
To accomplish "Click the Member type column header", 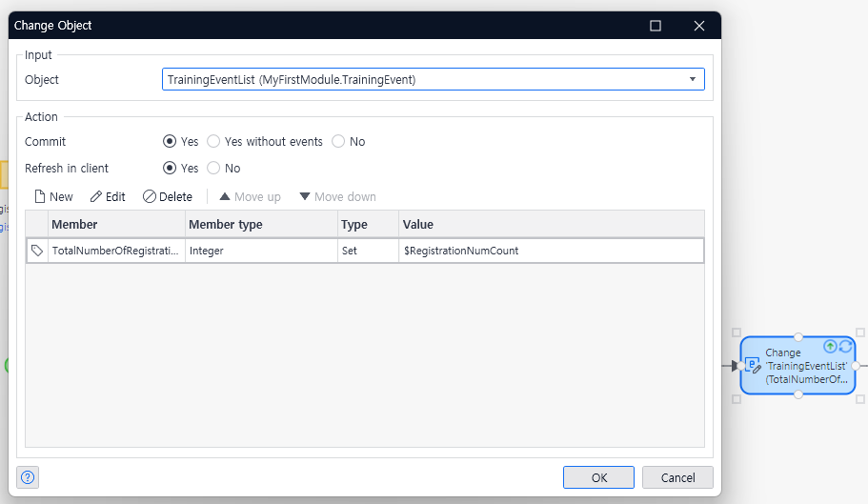I will [x=261, y=225].
